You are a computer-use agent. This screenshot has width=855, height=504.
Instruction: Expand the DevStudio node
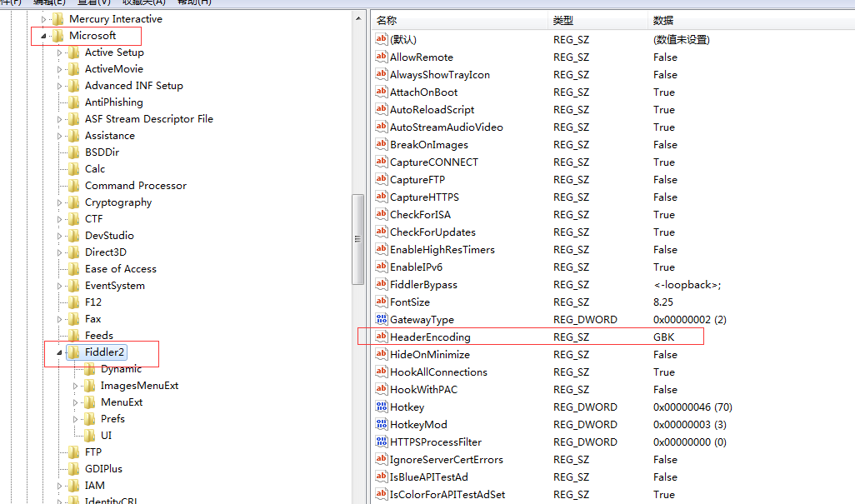59,236
